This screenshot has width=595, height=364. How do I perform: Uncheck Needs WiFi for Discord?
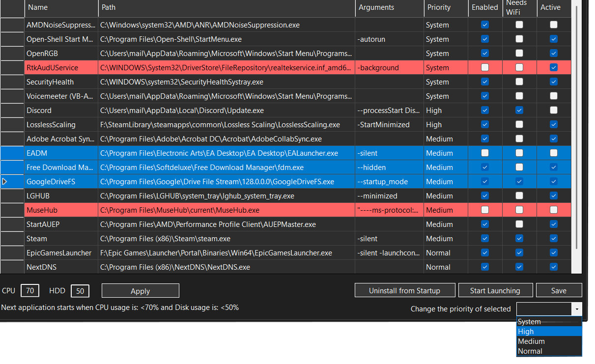519,110
